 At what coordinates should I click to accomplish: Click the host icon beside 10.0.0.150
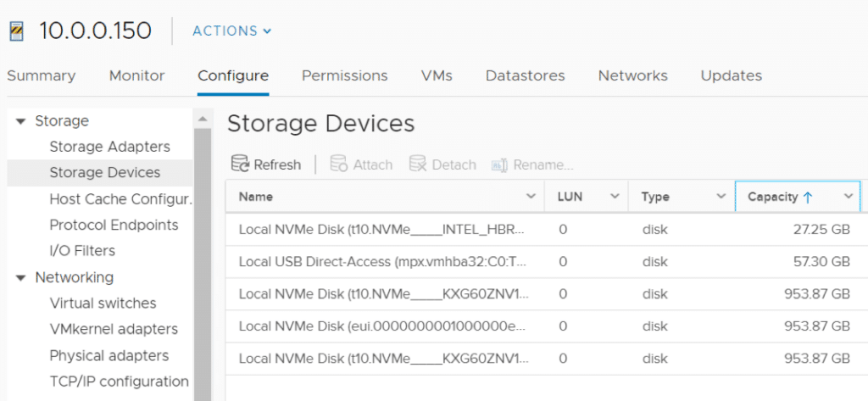(17, 31)
